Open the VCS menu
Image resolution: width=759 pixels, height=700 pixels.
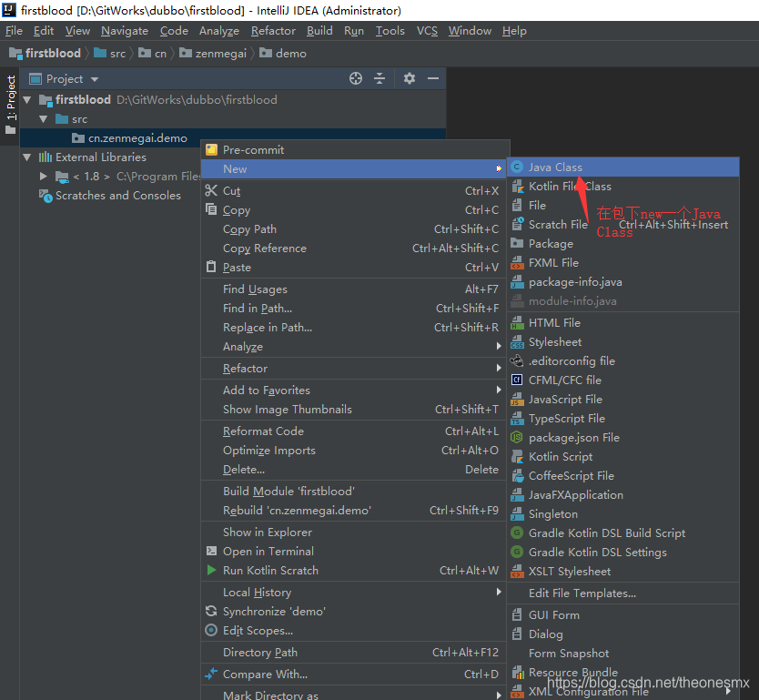click(x=427, y=31)
